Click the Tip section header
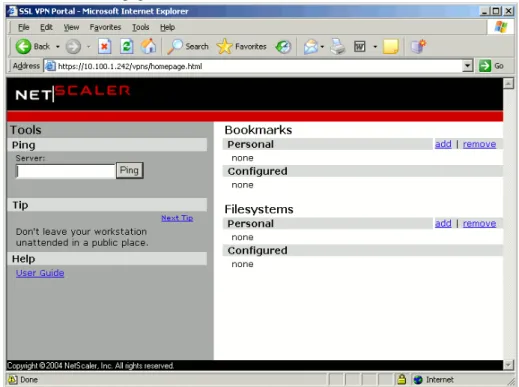The width and height of the screenshot is (519, 387). pos(107,205)
